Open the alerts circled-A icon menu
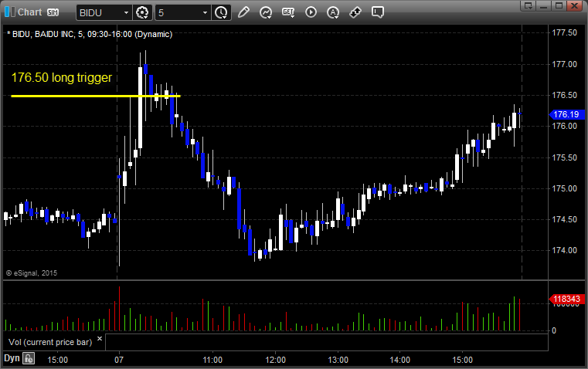 333,12
